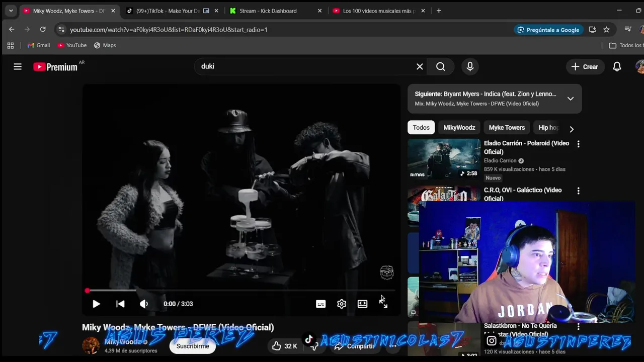This screenshot has width=644, height=362.
Task: Play the video with the play button
Action: tap(96, 304)
